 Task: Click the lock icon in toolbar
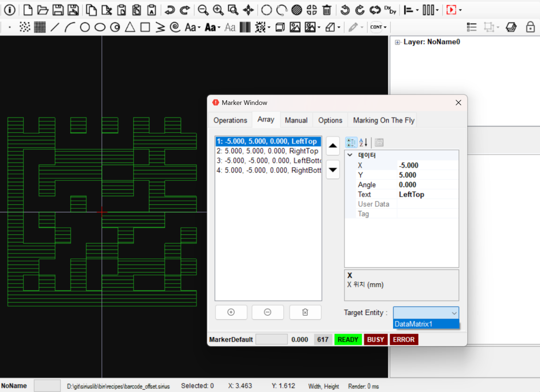(x=530, y=27)
